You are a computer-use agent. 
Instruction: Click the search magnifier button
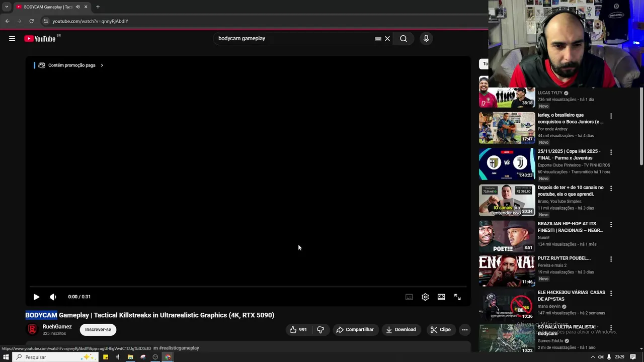point(404,39)
